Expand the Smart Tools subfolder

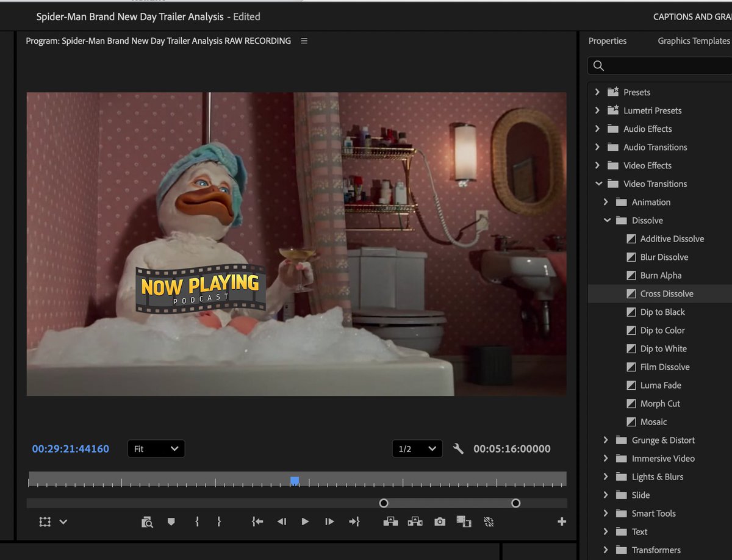pyautogui.click(x=606, y=513)
